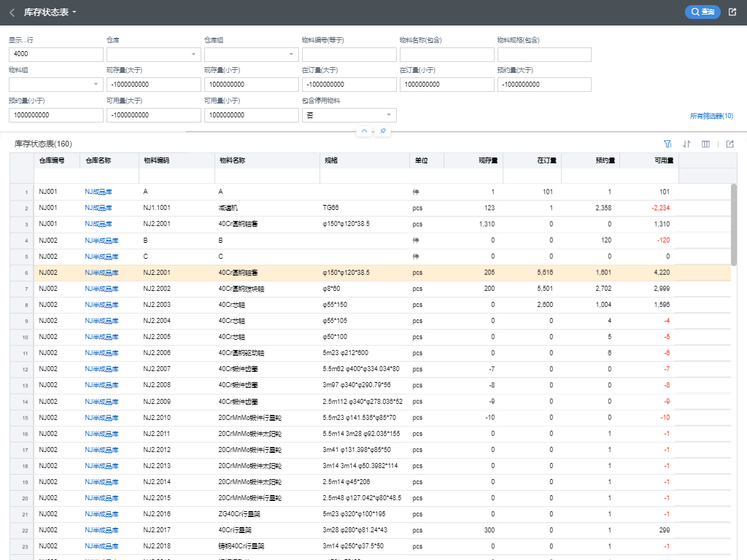Click the 现存量(小于) input field
This screenshot has height=560, width=747.
click(x=251, y=85)
